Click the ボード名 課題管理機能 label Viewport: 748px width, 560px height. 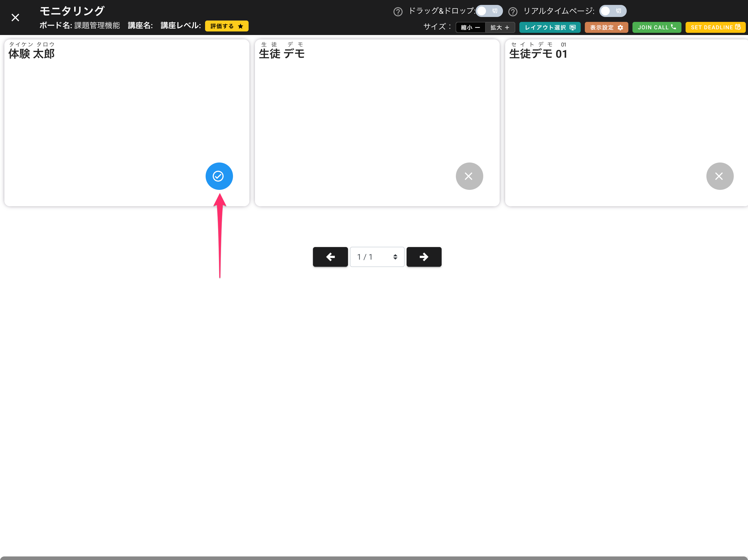pyautogui.click(x=80, y=26)
